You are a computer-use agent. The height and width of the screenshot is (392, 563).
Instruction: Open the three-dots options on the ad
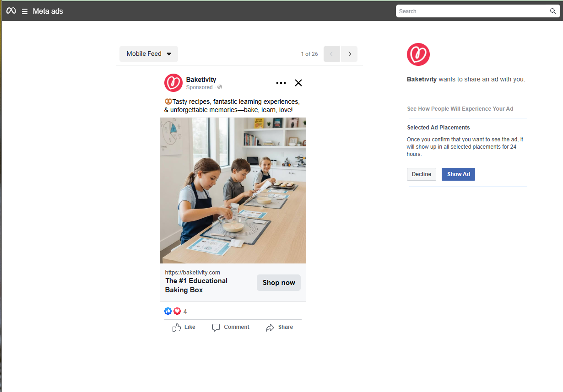click(x=281, y=83)
